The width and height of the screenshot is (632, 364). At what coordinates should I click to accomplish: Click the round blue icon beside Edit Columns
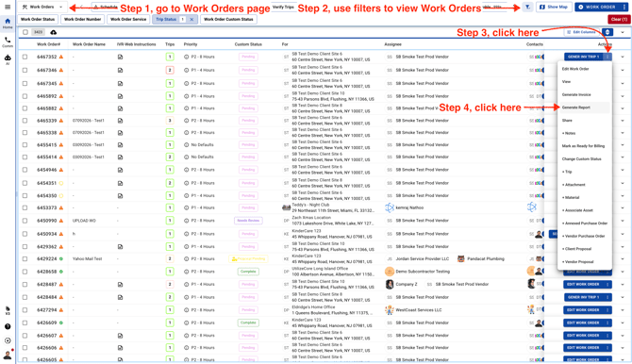pyautogui.click(x=607, y=32)
